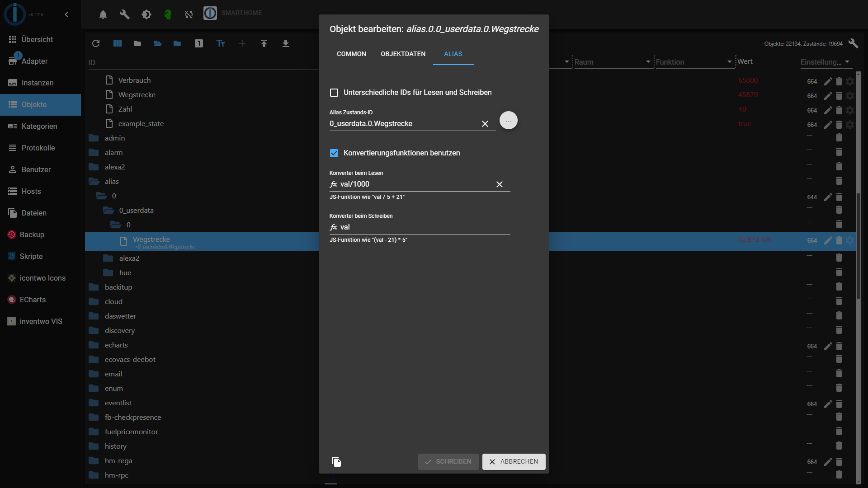
Task: Open inventwo VIS in the sidebar
Action: [40, 321]
